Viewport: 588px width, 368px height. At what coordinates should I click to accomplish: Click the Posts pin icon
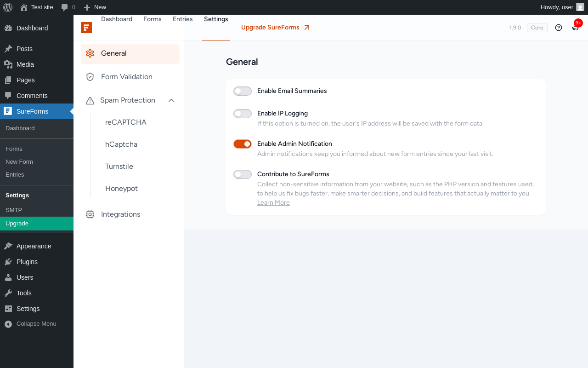(x=8, y=49)
